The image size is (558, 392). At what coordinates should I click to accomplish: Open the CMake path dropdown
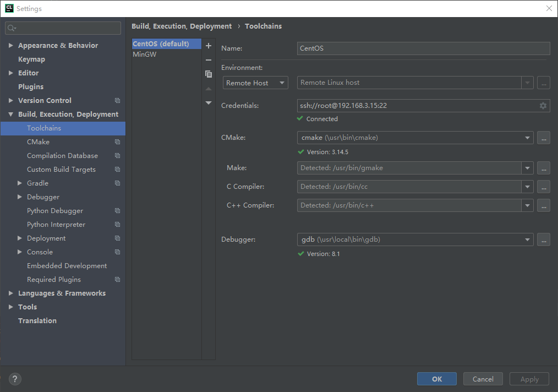[527, 138]
